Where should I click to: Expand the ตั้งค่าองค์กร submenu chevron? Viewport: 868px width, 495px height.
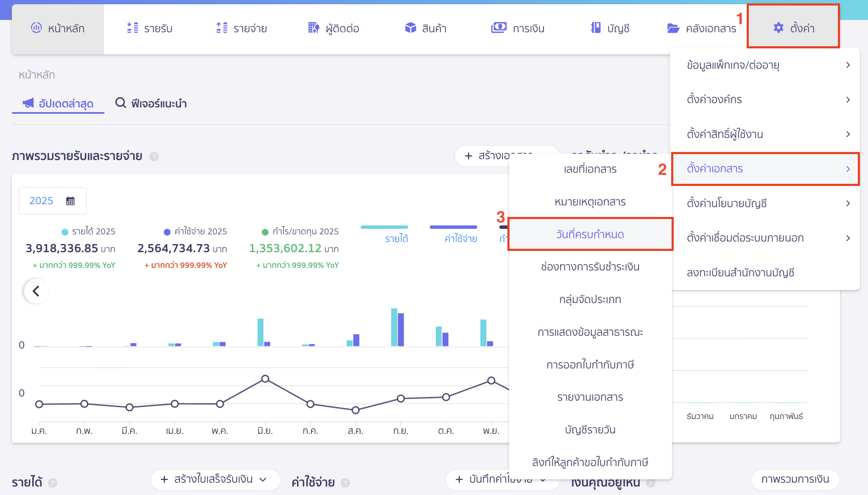click(x=848, y=99)
